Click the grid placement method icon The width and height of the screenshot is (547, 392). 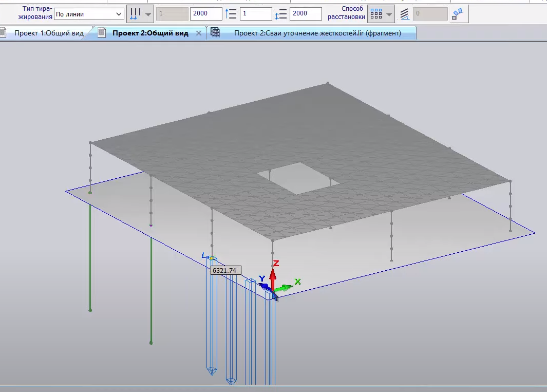point(375,14)
